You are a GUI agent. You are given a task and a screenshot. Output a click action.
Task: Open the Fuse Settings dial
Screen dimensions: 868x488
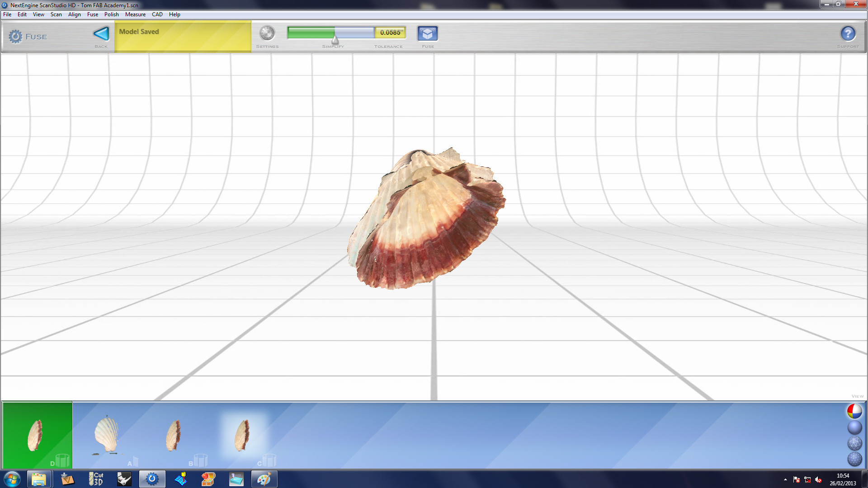[x=267, y=33]
